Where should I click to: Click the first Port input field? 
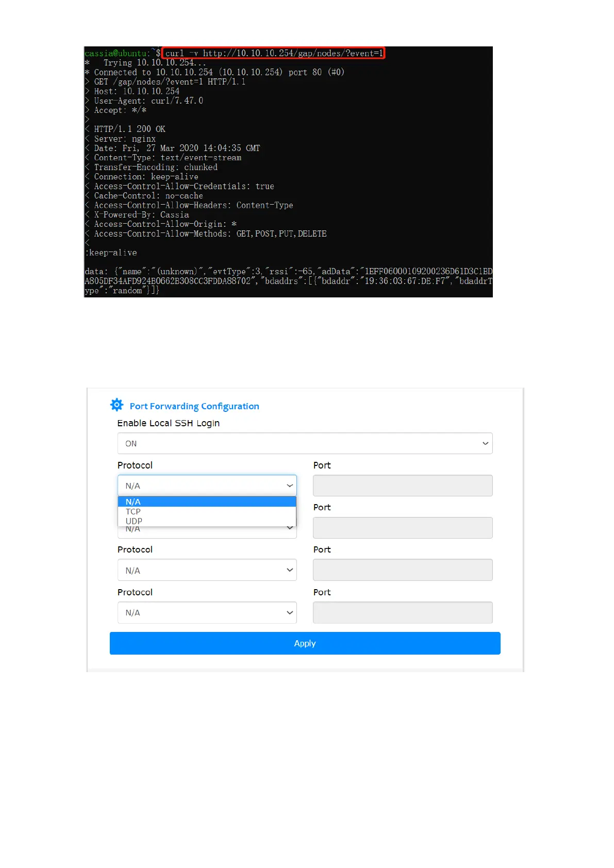point(403,486)
